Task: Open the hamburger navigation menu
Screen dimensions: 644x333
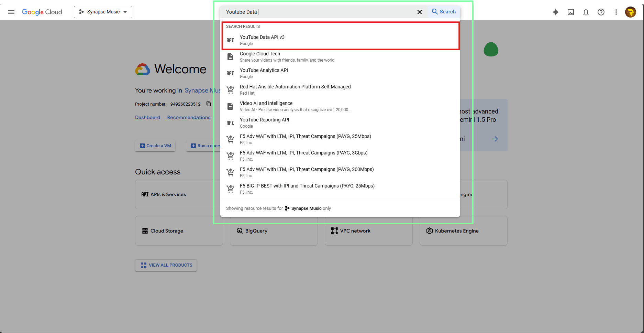Action: point(11,12)
